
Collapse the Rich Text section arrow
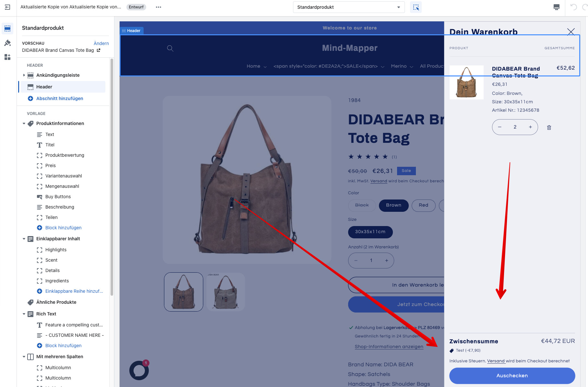tap(24, 314)
